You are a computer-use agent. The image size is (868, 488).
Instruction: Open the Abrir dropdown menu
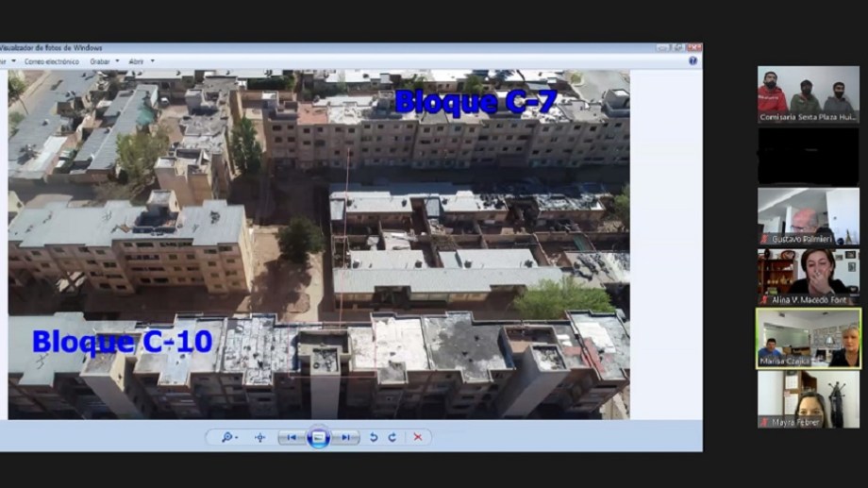tap(139, 61)
